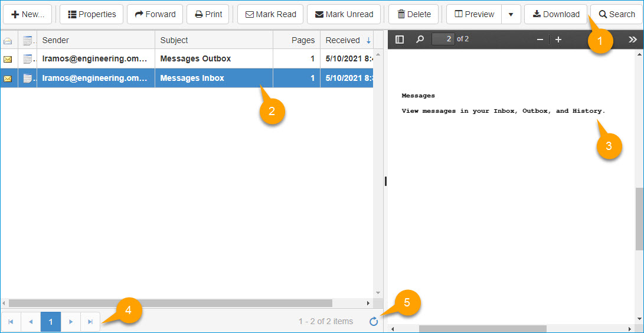Image resolution: width=644 pixels, height=333 pixels.
Task: Select the Messages Outbox row
Action: (x=187, y=58)
